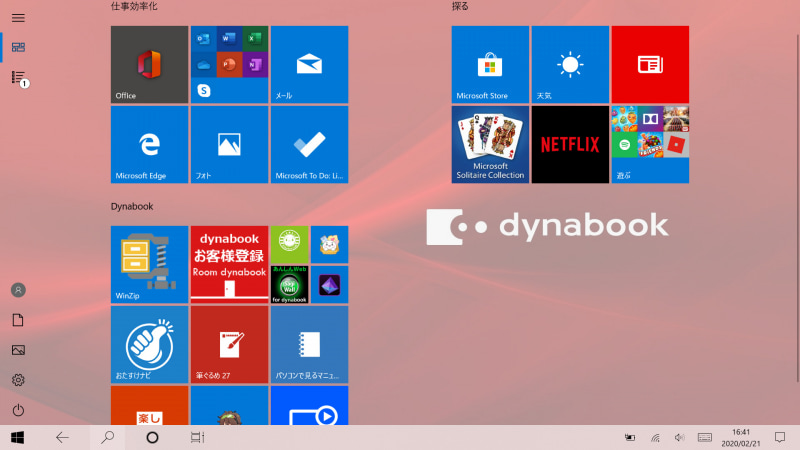Open Pictures from the sidebar
800x450 pixels.
[x=18, y=350]
